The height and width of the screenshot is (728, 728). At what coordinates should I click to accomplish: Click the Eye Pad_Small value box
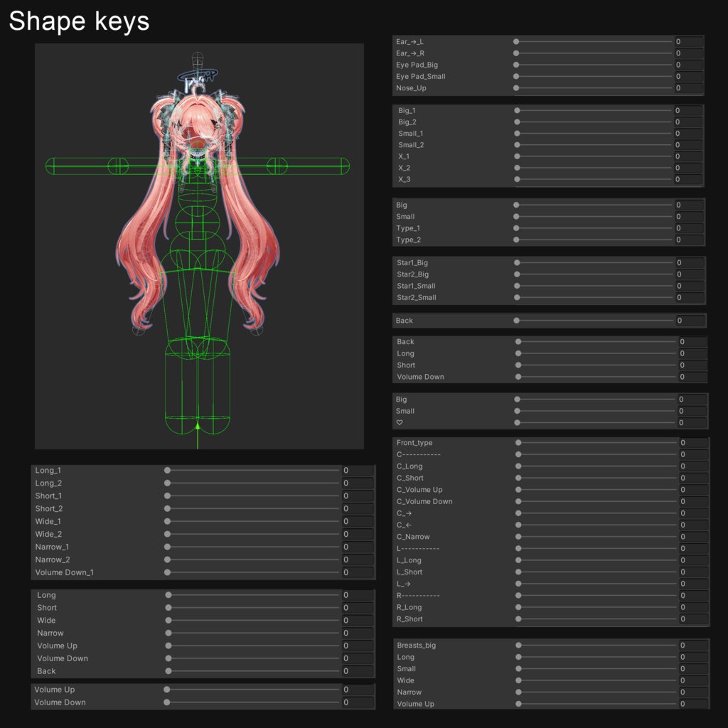688,77
